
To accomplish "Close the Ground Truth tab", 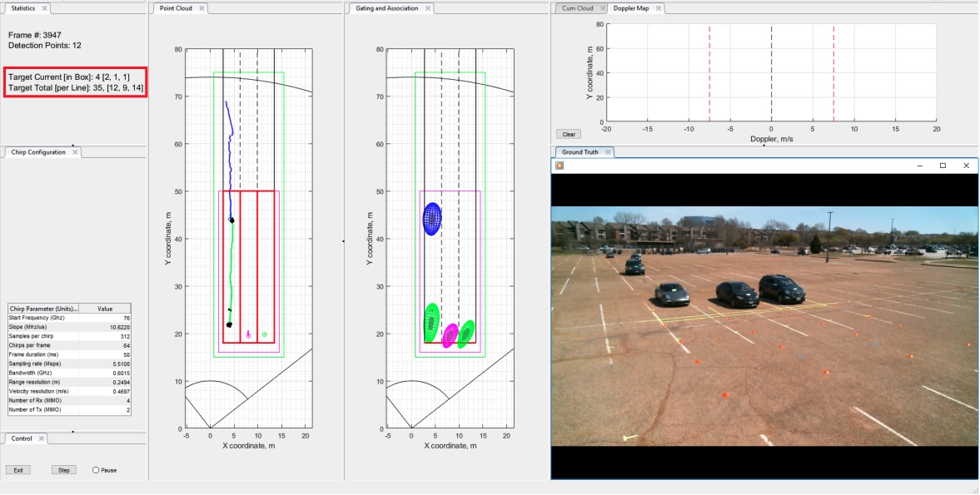I will point(607,152).
